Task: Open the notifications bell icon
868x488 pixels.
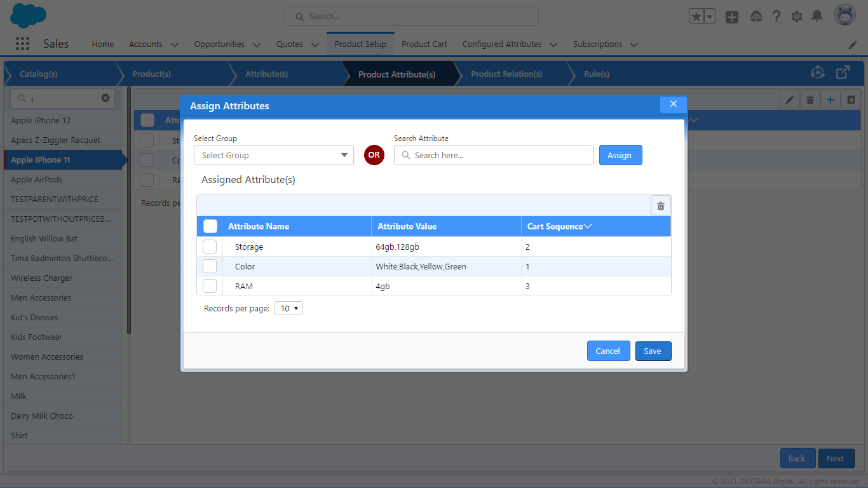Action: (817, 17)
